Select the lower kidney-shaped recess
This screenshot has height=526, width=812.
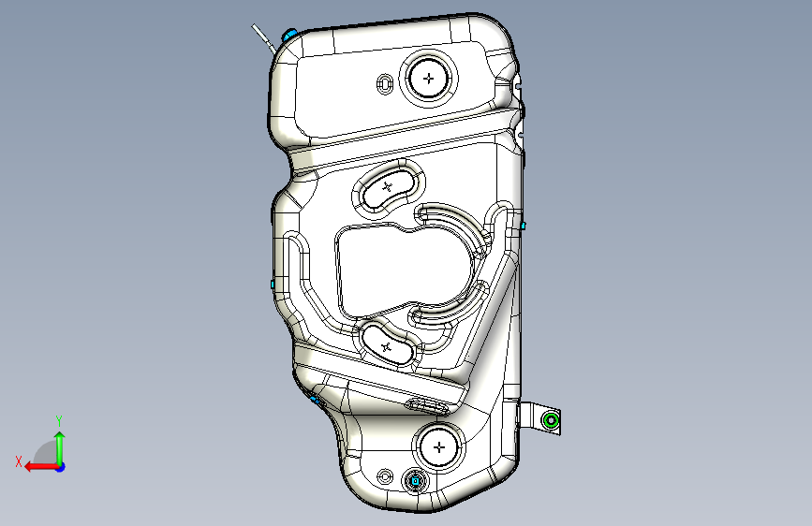(x=388, y=344)
